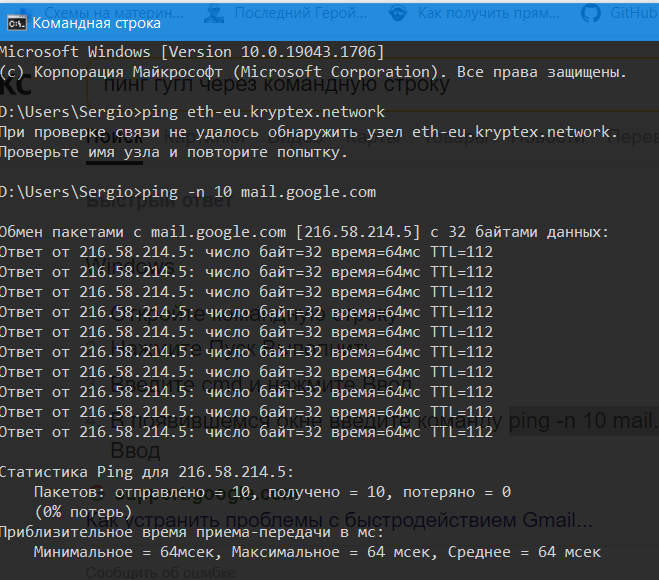Screen dimensions: 659x580
Task: Switch to the Поиск search tab
Action: [114, 137]
